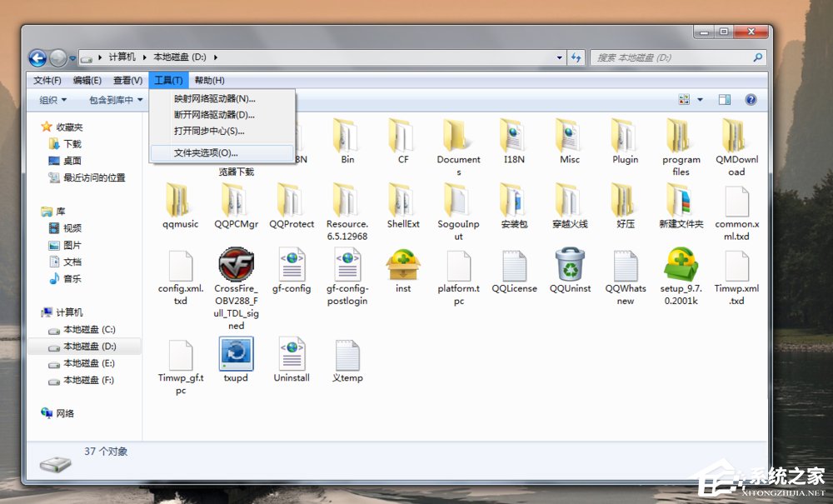Open the 组织 dropdown menu
833x504 pixels.
tap(53, 100)
